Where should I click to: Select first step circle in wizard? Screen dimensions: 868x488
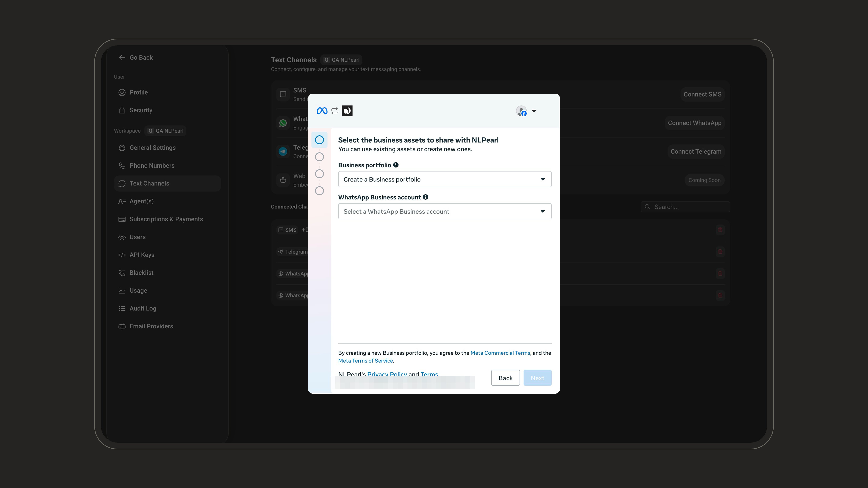click(319, 140)
